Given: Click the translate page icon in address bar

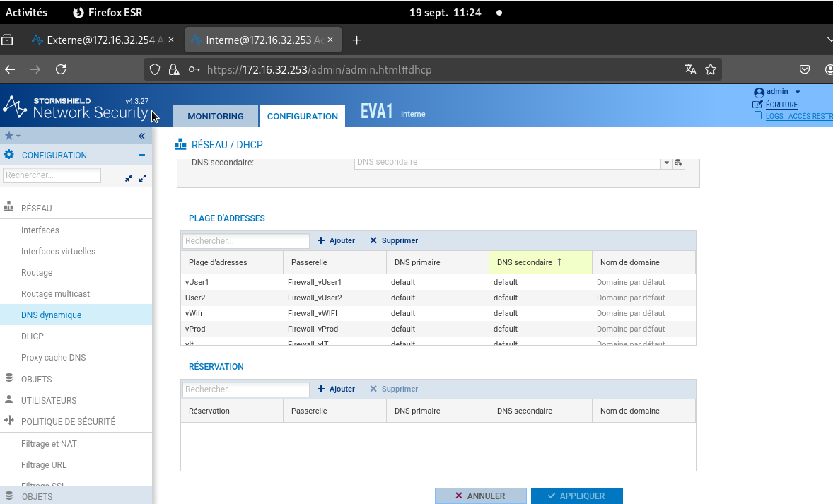Looking at the screenshot, I should click(690, 69).
